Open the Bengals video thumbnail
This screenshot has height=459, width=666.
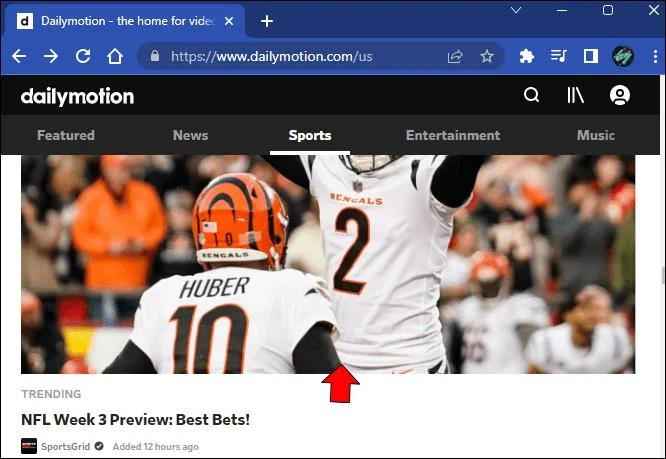pyautogui.click(x=328, y=264)
